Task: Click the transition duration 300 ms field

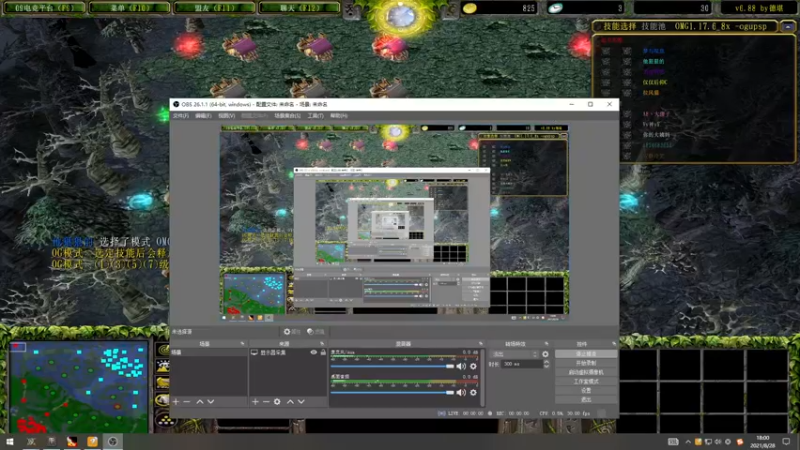Action: pos(522,364)
